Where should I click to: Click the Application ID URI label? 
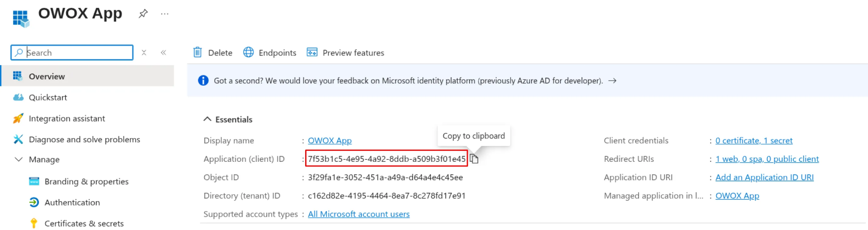point(638,177)
